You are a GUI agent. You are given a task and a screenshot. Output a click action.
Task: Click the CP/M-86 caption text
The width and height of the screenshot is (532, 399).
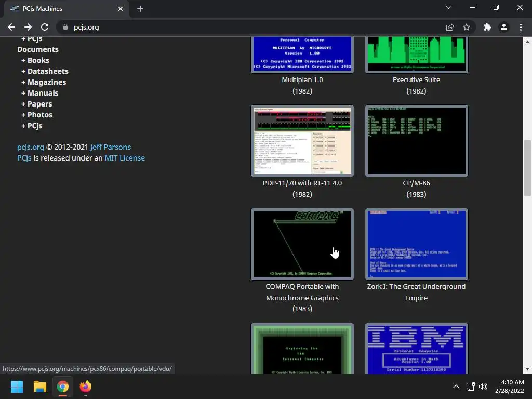(x=416, y=183)
